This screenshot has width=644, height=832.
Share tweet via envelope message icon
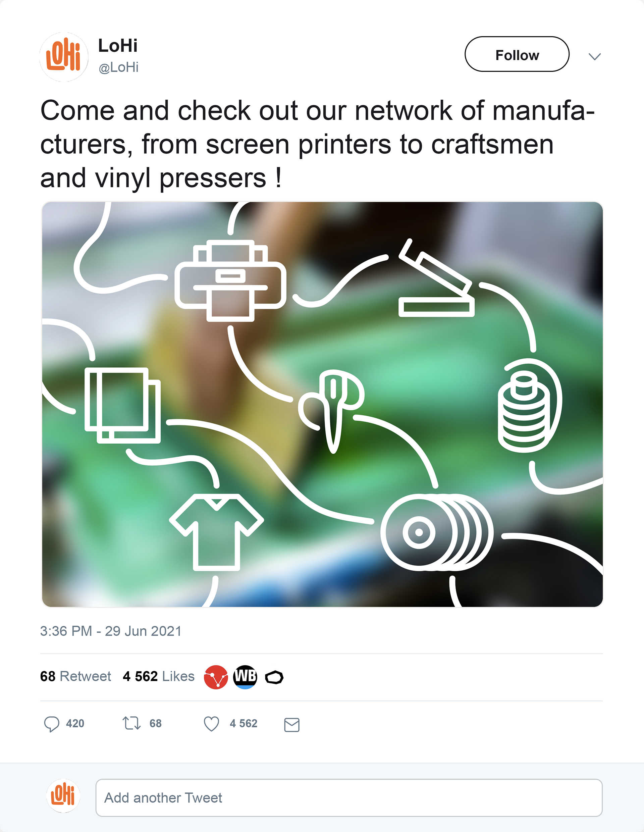coord(292,725)
